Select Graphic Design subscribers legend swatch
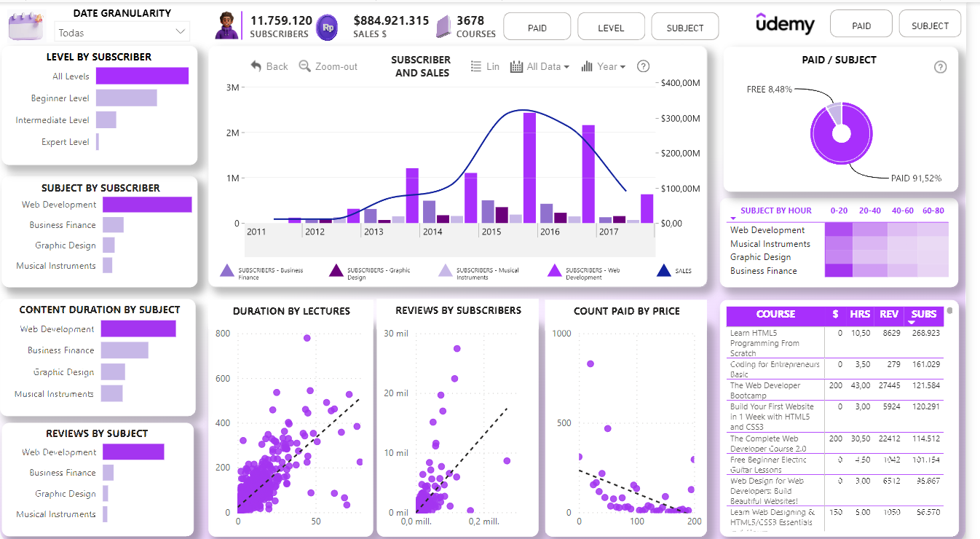The width and height of the screenshot is (980, 539). point(336,271)
